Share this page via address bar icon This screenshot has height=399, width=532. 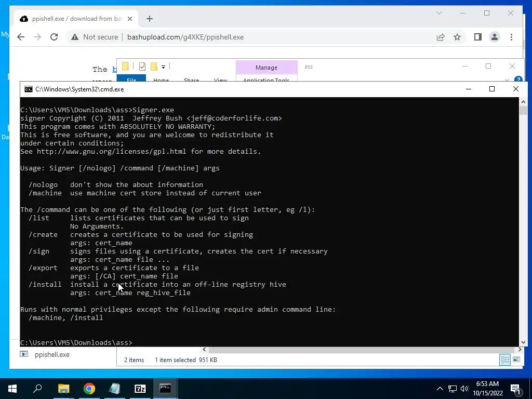point(441,37)
